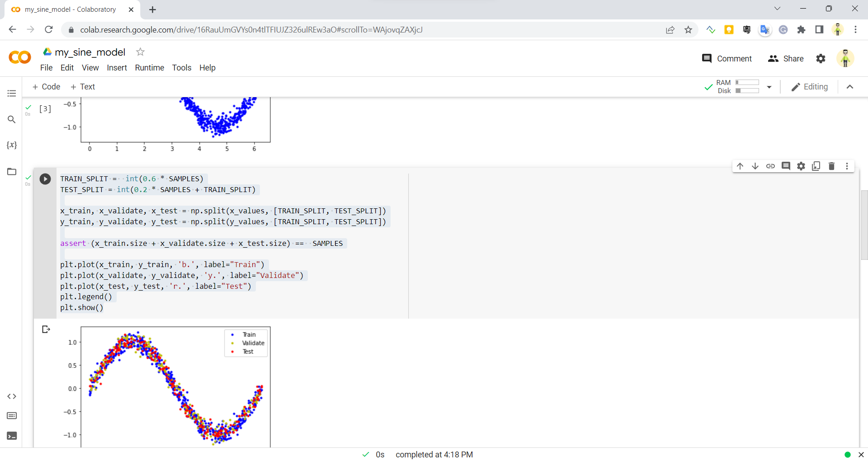The height and width of the screenshot is (461, 868).
Task: Dismiss the bottom status bar
Action: [861, 455]
